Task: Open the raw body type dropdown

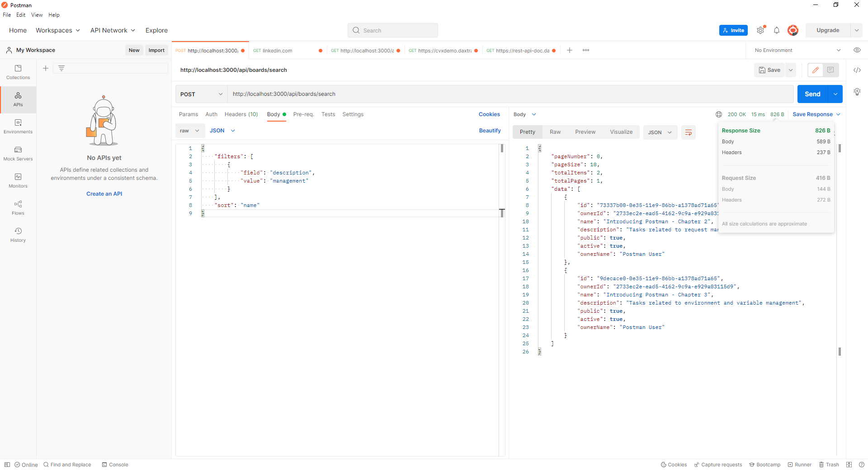Action: click(190, 131)
